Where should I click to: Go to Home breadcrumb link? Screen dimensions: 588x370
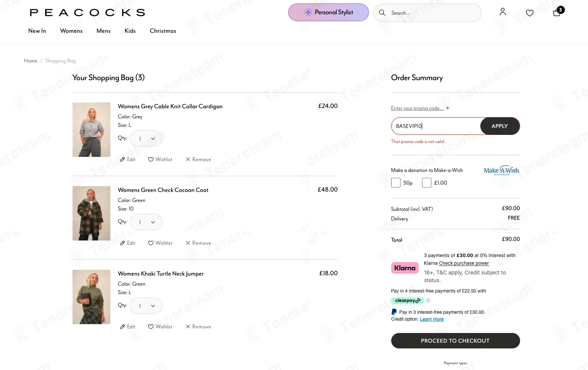point(30,61)
